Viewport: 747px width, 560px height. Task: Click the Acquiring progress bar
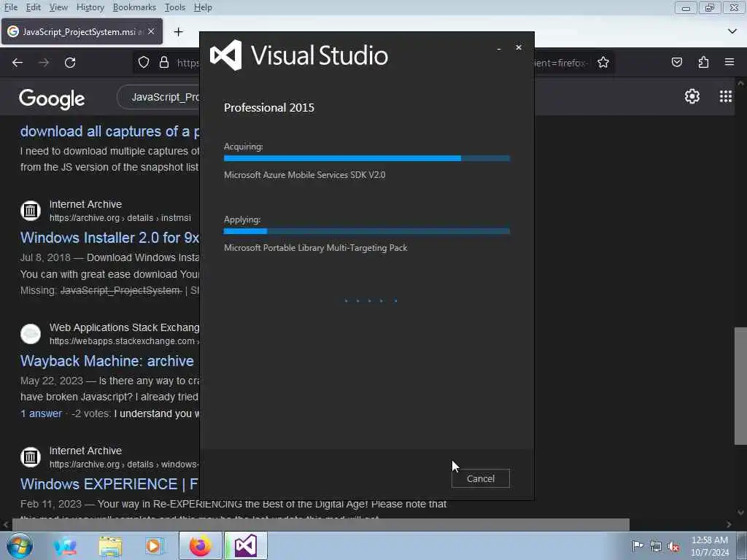[x=366, y=158]
